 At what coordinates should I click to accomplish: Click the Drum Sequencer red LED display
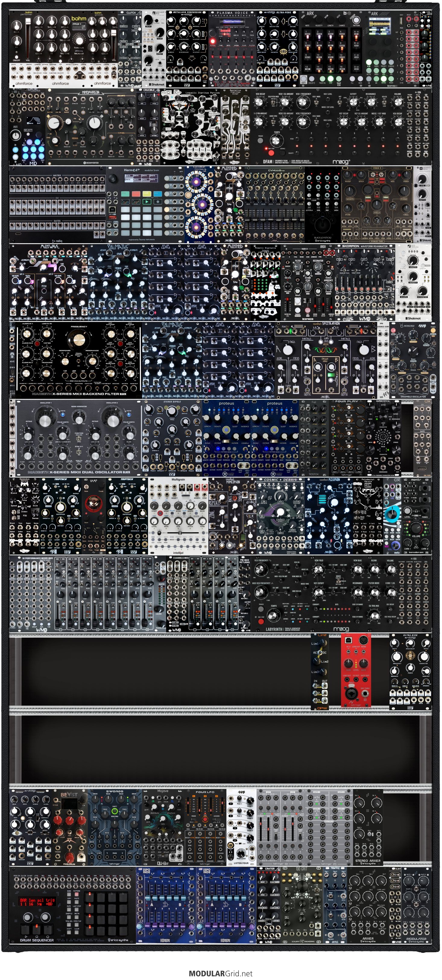click(x=37, y=901)
